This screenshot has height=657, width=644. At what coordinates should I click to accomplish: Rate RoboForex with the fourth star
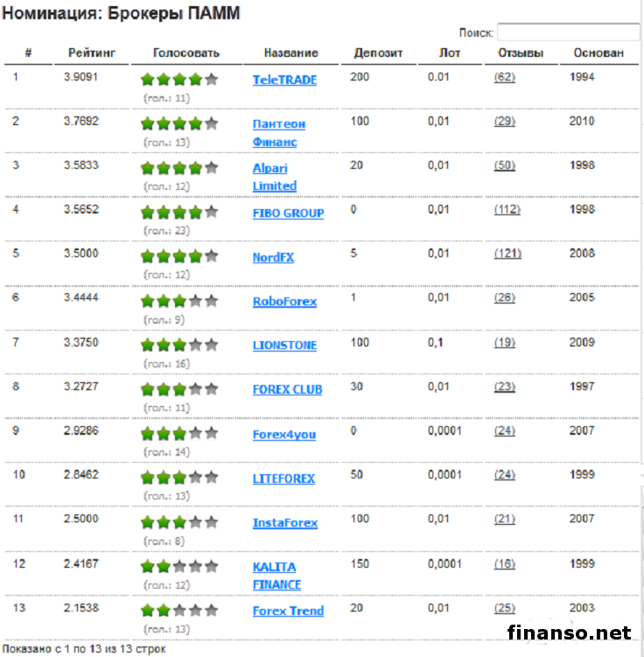coord(196,301)
